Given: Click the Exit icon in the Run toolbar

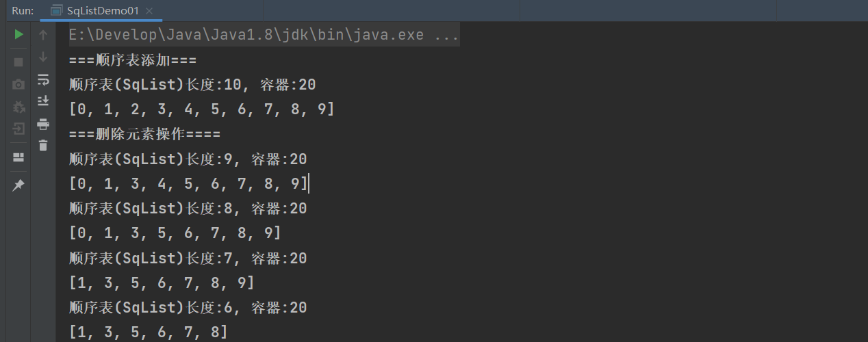Looking at the screenshot, I should click(18, 129).
